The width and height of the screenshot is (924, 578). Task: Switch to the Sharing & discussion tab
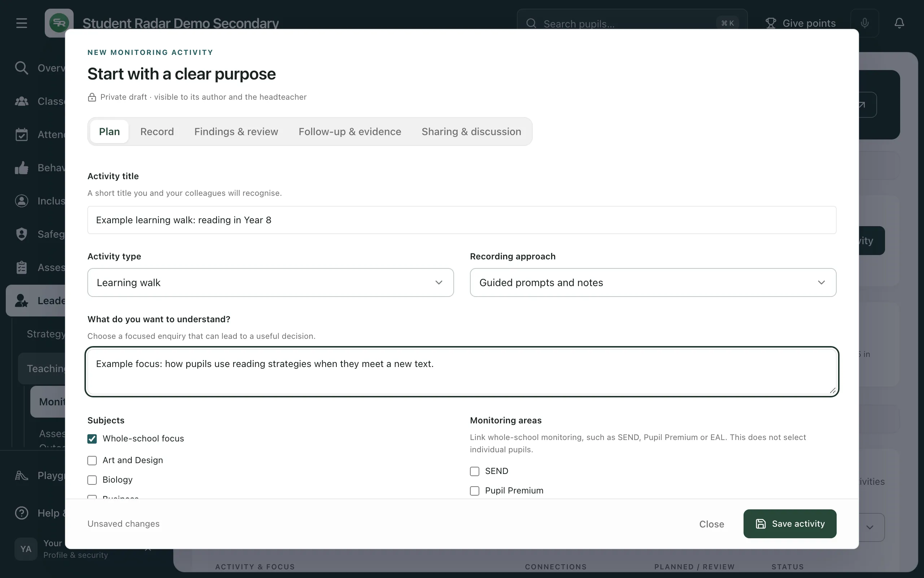(x=471, y=131)
